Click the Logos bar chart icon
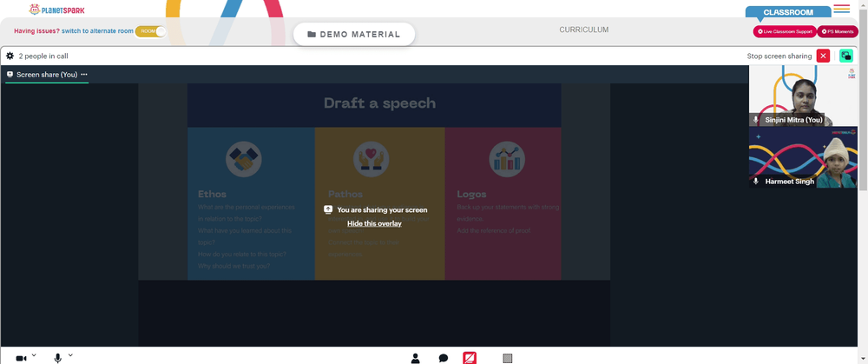The image size is (868, 364). pyautogui.click(x=507, y=160)
